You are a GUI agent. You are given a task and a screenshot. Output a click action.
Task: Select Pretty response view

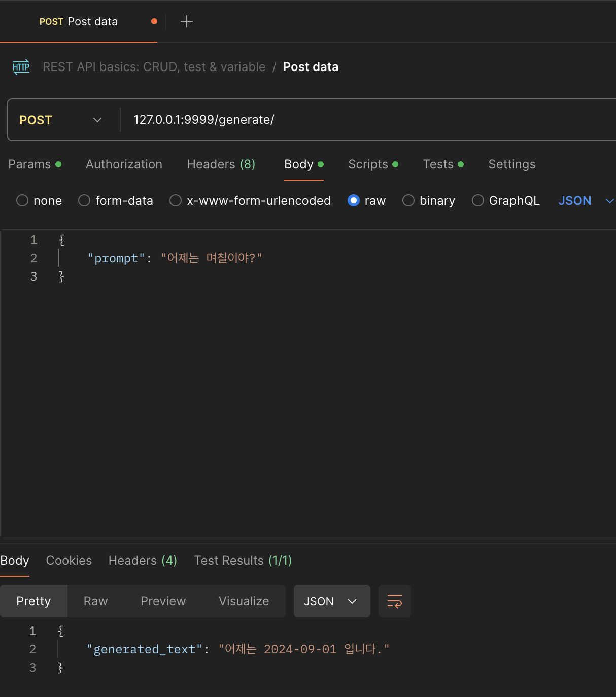point(33,601)
